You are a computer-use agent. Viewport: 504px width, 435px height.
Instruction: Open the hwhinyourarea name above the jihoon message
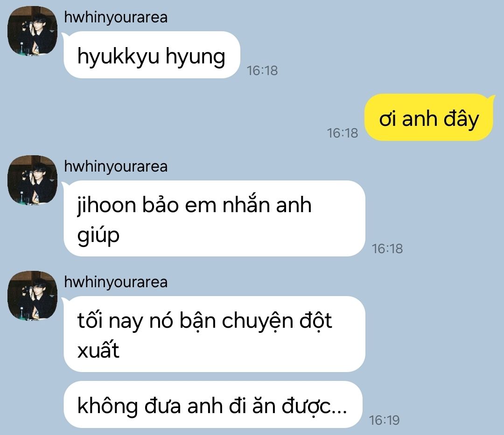pos(116,166)
